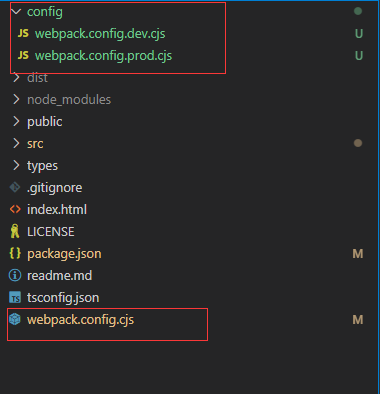Open the package.json file
380x394 pixels.
(64, 254)
